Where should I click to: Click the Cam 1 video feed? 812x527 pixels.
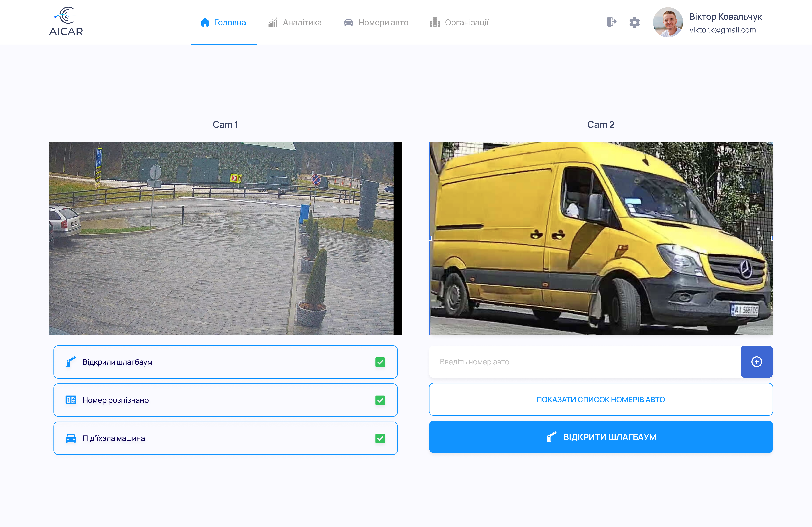click(x=225, y=238)
